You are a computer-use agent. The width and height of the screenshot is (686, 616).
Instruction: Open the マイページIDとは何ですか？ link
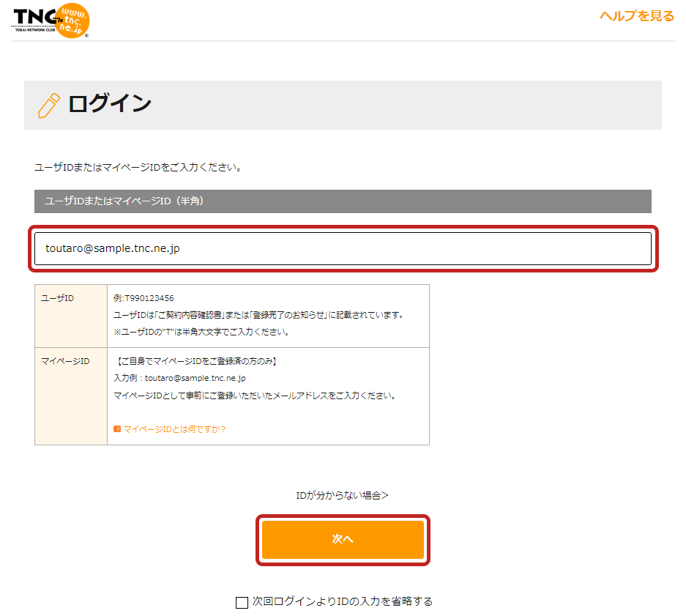[174, 429]
